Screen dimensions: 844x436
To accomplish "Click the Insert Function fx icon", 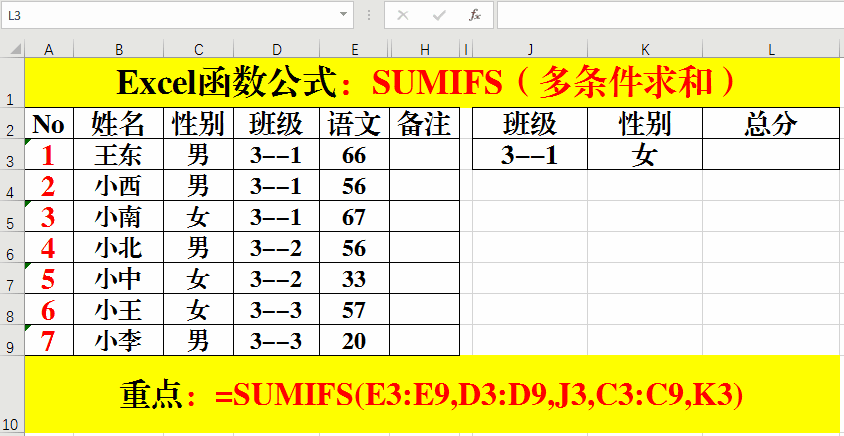I will pyautogui.click(x=475, y=15).
